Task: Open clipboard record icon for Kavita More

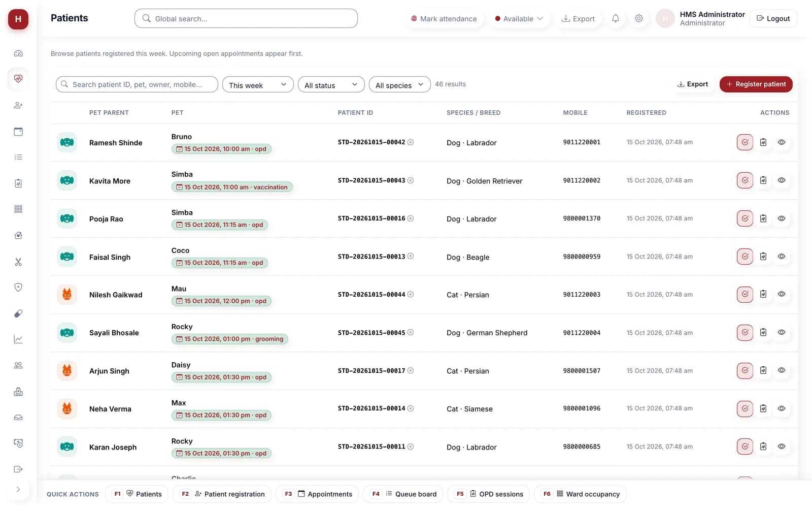Action: [763, 180]
